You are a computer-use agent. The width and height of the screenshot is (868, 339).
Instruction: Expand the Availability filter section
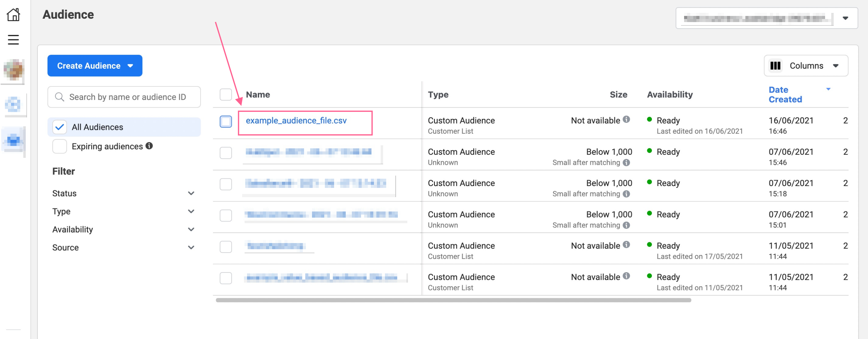pos(191,230)
